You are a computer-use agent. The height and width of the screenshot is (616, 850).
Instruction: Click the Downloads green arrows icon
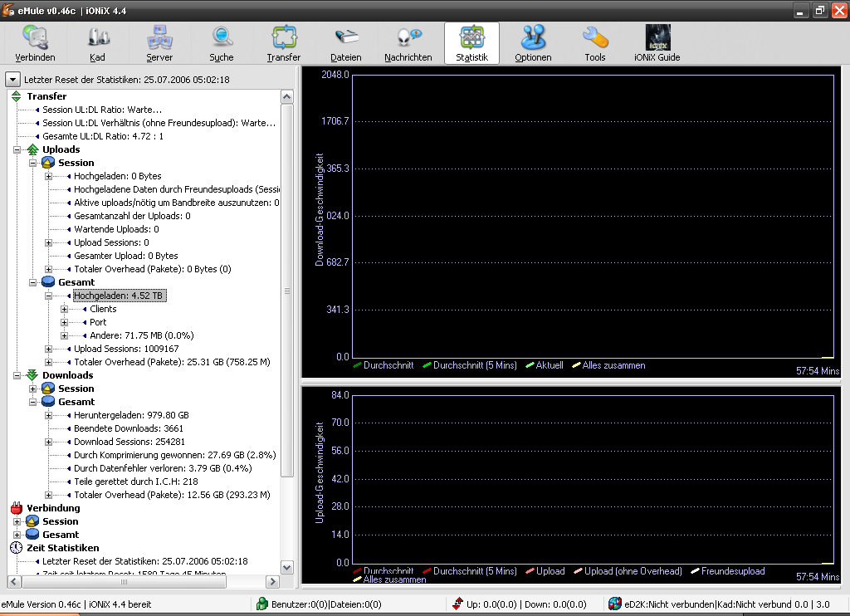32,375
